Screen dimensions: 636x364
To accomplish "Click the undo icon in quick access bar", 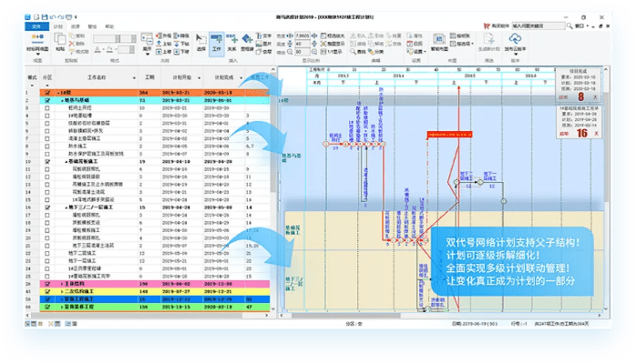I will click(x=53, y=17).
